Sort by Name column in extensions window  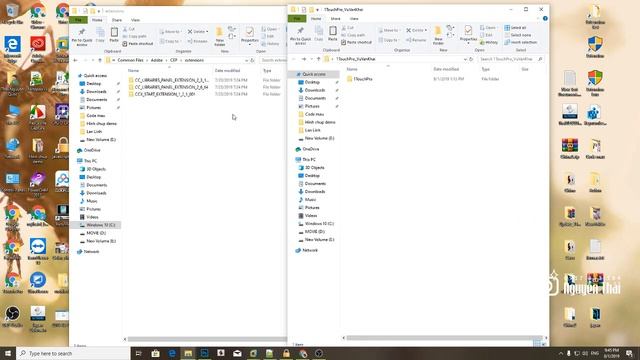click(133, 71)
